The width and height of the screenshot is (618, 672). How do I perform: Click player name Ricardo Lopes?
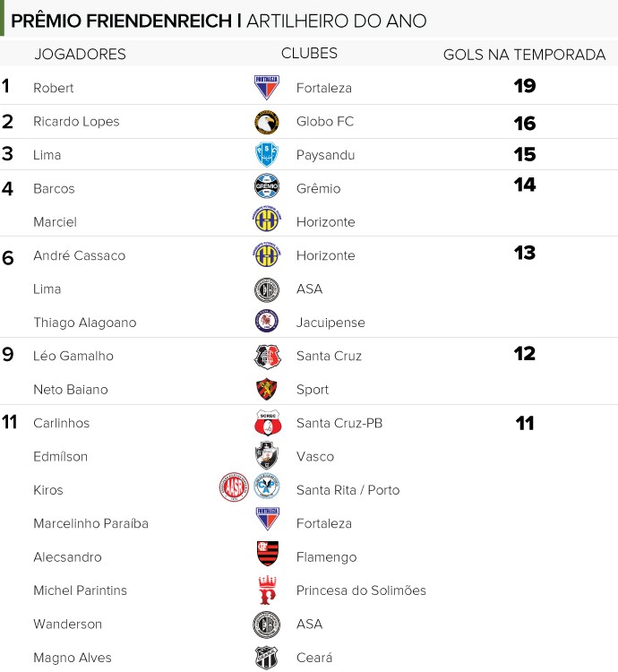[x=76, y=121]
